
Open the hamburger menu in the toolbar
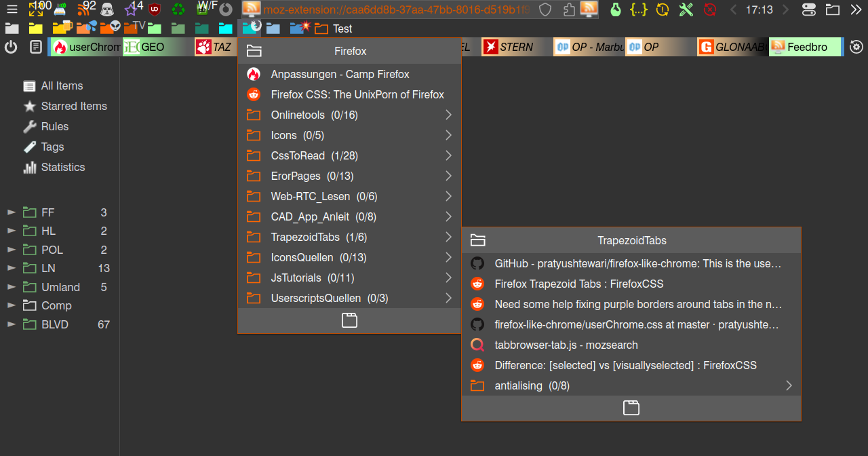click(12, 9)
